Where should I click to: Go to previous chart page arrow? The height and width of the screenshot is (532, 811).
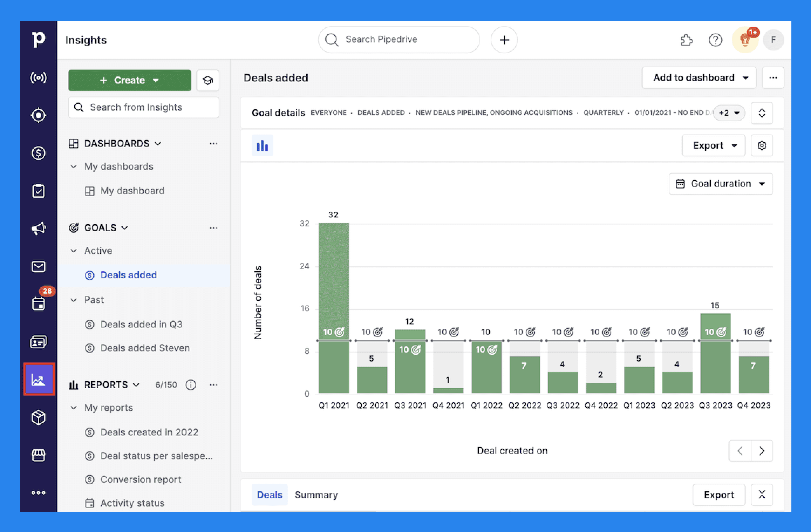coord(740,451)
